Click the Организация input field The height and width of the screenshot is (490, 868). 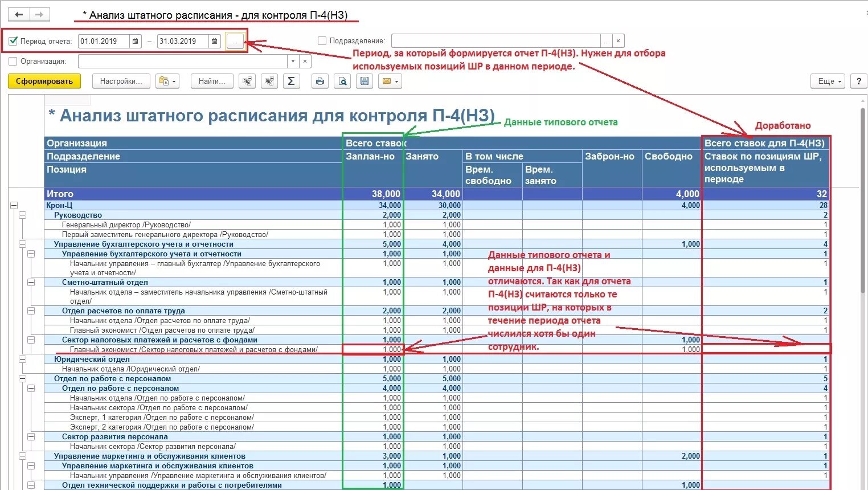(182, 61)
